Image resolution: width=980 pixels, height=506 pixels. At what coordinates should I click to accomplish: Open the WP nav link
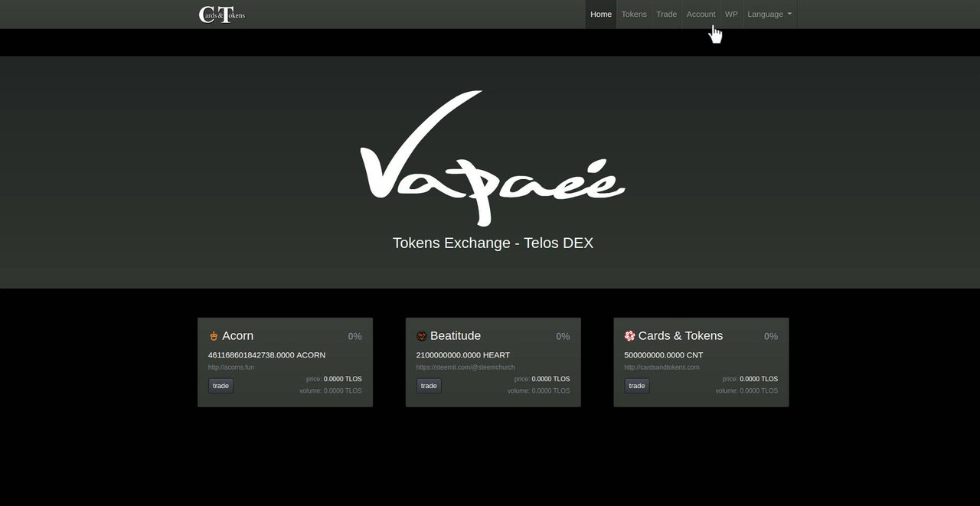click(x=731, y=14)
